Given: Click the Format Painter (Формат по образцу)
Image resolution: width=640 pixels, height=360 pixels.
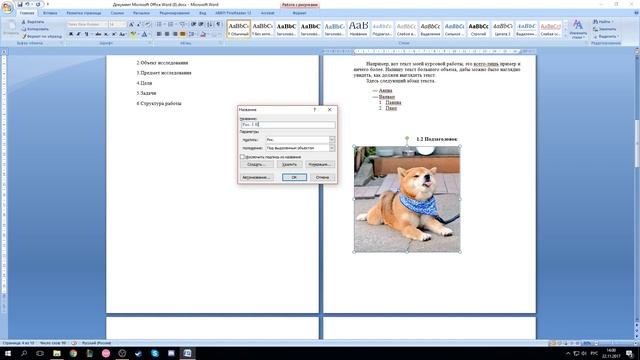Looking at the screenshot, I should click(42, 36).
